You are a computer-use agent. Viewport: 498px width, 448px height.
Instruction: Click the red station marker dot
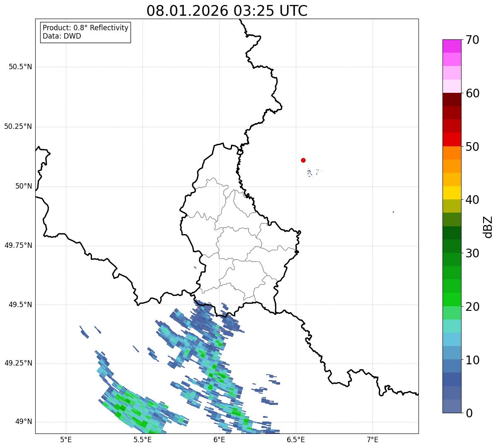click(x=303, y=160)
